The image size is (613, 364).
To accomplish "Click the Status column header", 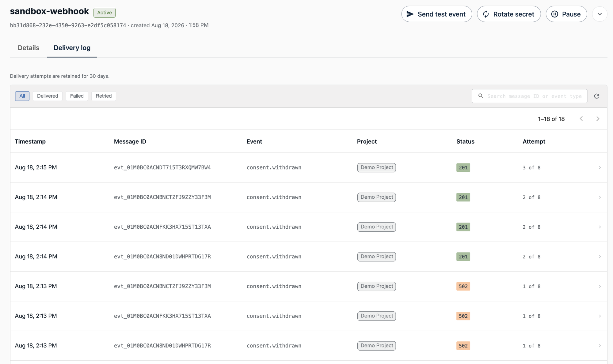I will coord(465,141).
